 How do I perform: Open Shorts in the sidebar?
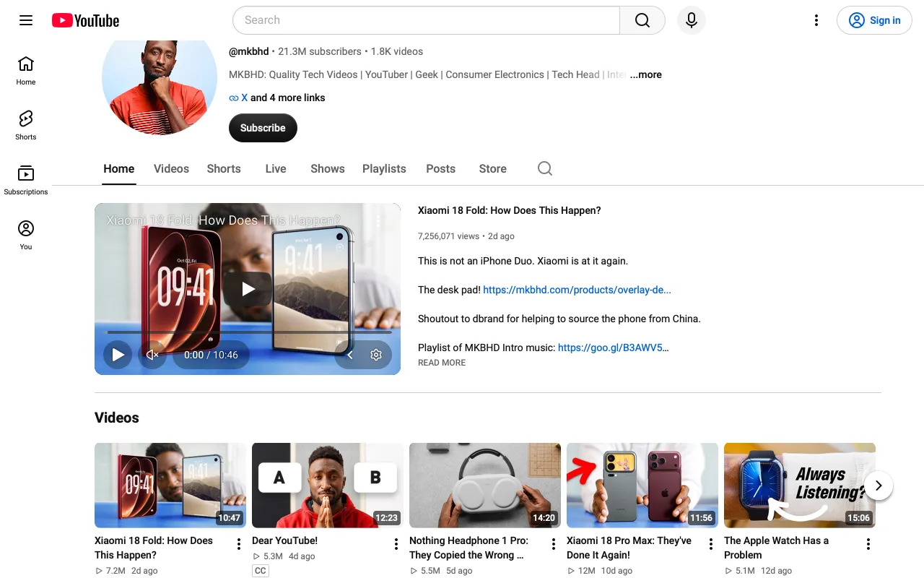click(x=26, y=125)
